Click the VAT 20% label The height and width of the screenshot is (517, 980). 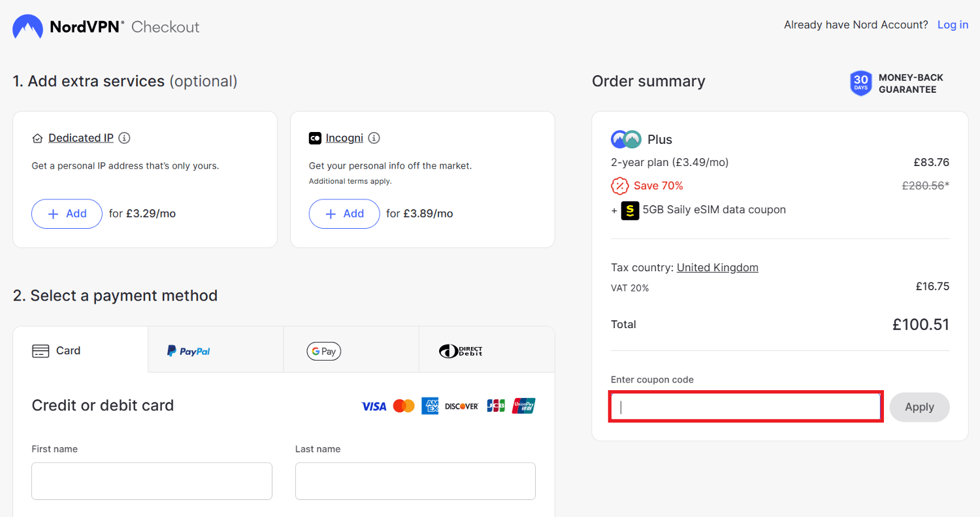coord(630,288)
